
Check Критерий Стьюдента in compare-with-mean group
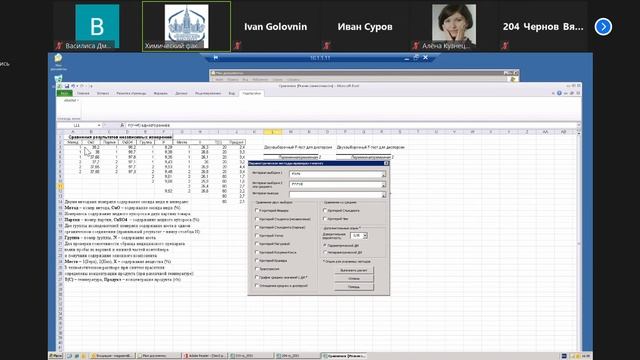pos(325,210)
